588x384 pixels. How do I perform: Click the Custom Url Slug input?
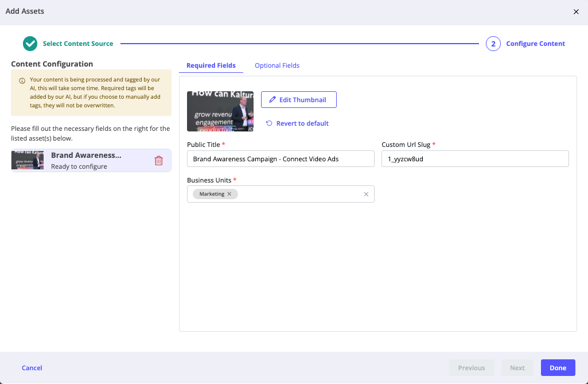click(x=475, y=159)
